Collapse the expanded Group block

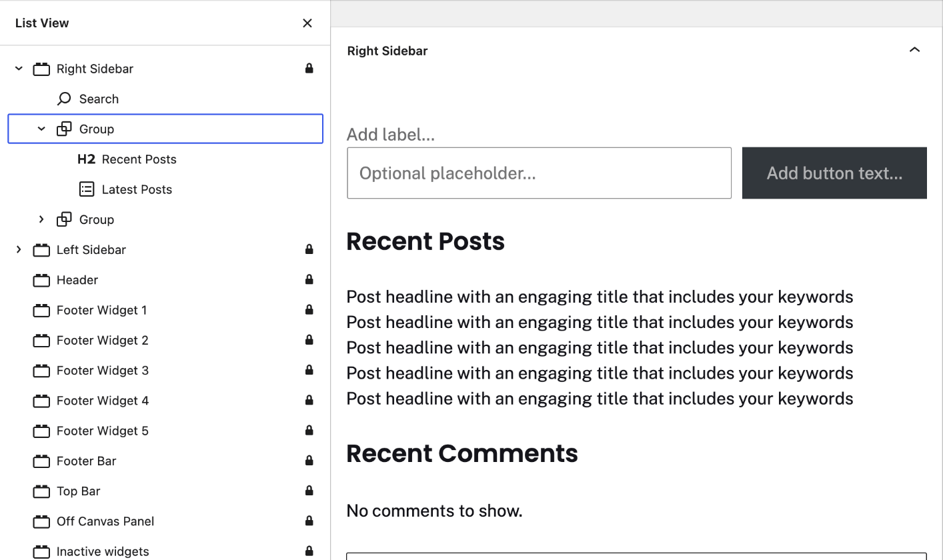(x=41, y=129)
